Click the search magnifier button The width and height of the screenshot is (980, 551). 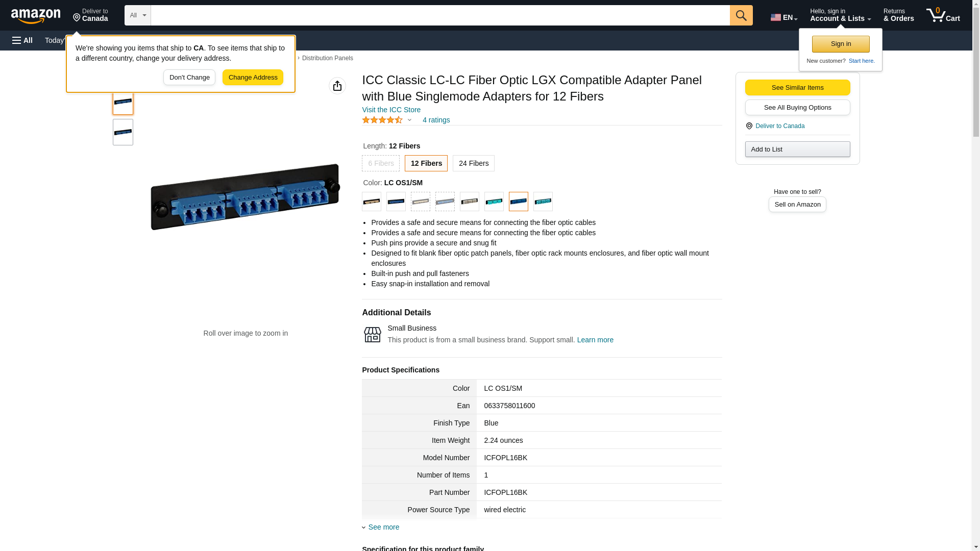coord(741,15)
